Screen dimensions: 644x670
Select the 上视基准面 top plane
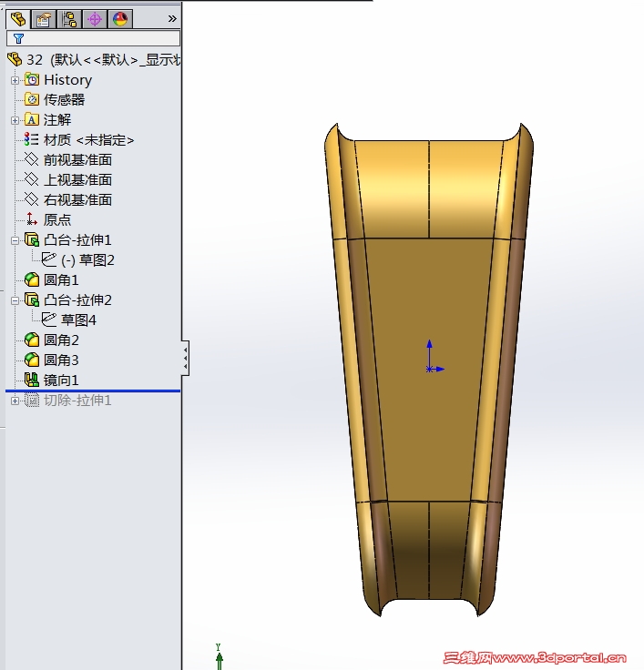click(77, 180)
